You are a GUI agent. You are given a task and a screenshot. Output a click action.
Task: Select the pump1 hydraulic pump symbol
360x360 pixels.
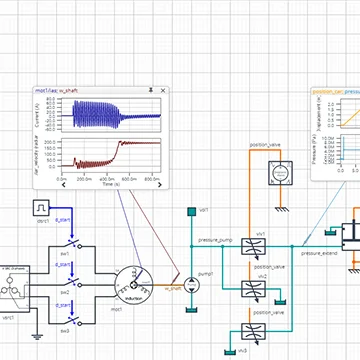[192, 285]
